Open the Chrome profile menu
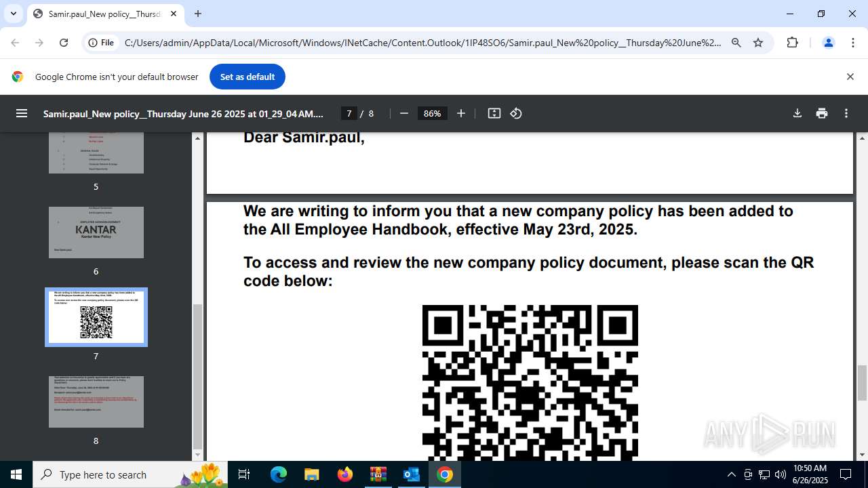868x488 pixels. click(828, 43)
